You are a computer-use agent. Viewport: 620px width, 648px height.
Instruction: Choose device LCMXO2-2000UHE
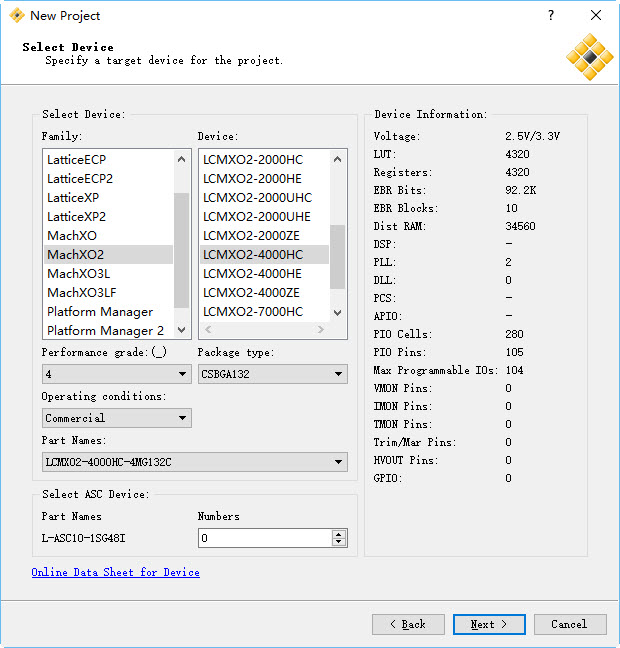265,217
